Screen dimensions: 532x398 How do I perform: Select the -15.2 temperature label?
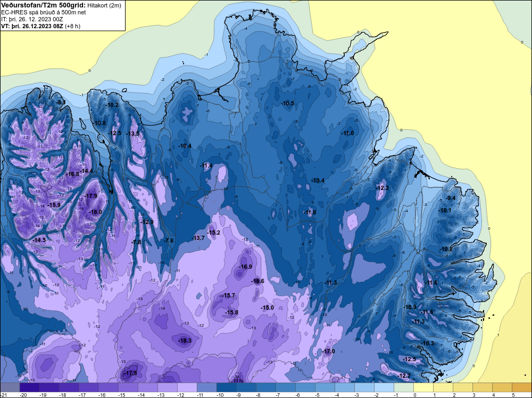[214, 233]
